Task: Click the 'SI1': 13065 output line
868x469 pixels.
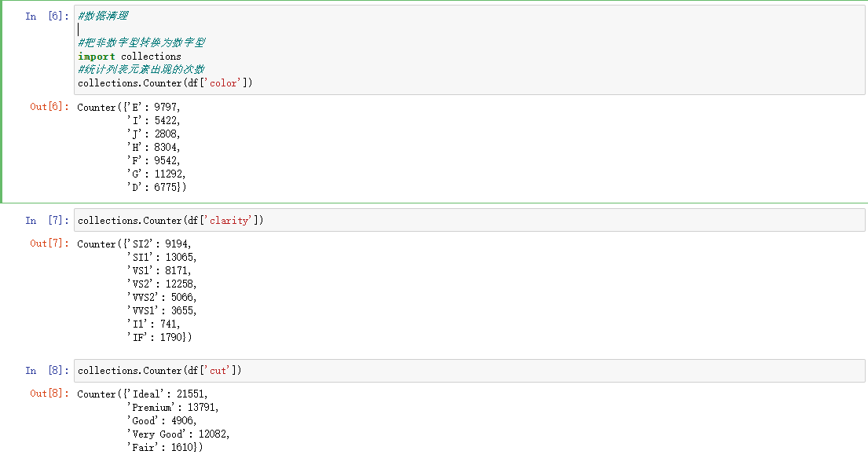Action: coord(161,258)
